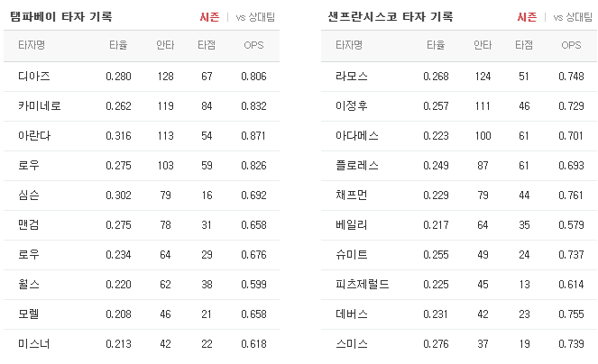Select batter 디아즈 row name
The image size is (598, 364).
[x=34, y=77]
